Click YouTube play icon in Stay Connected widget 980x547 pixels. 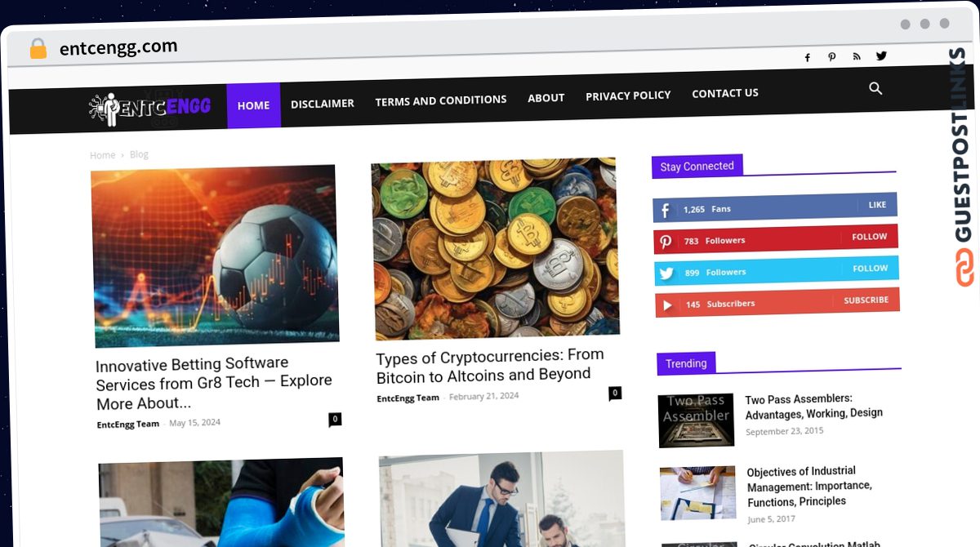pos(668,305)
